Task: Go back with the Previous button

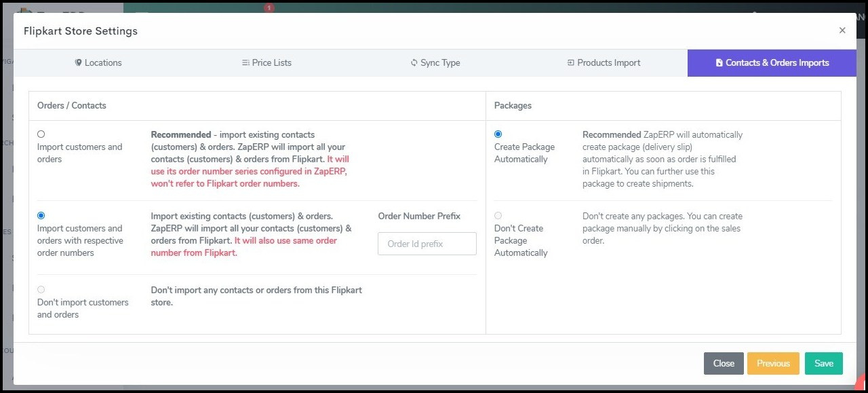Action: pos(773,363)
